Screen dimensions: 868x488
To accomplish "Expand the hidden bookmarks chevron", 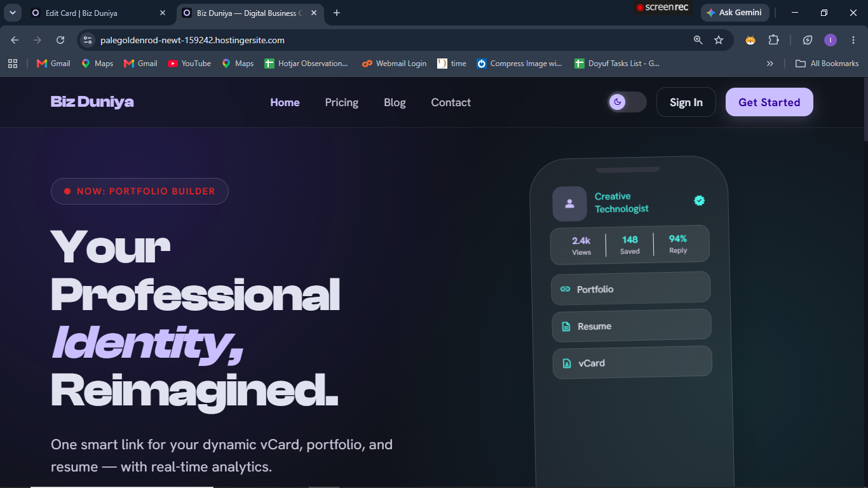I will click(770, 64).
